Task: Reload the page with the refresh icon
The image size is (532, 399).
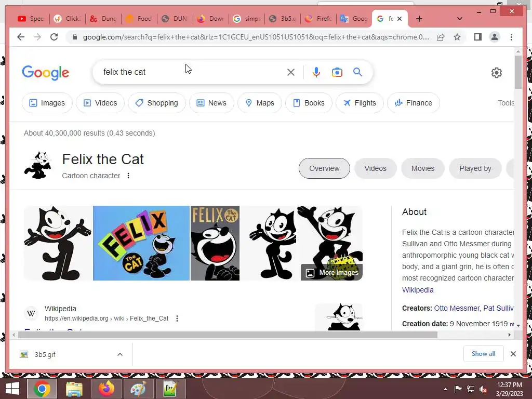Action: coord(54,37)
